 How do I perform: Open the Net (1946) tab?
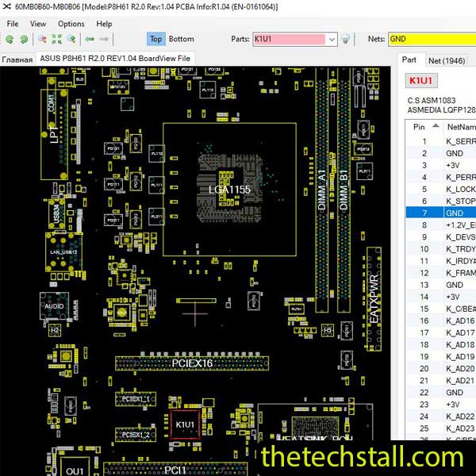tap(447, 61)
